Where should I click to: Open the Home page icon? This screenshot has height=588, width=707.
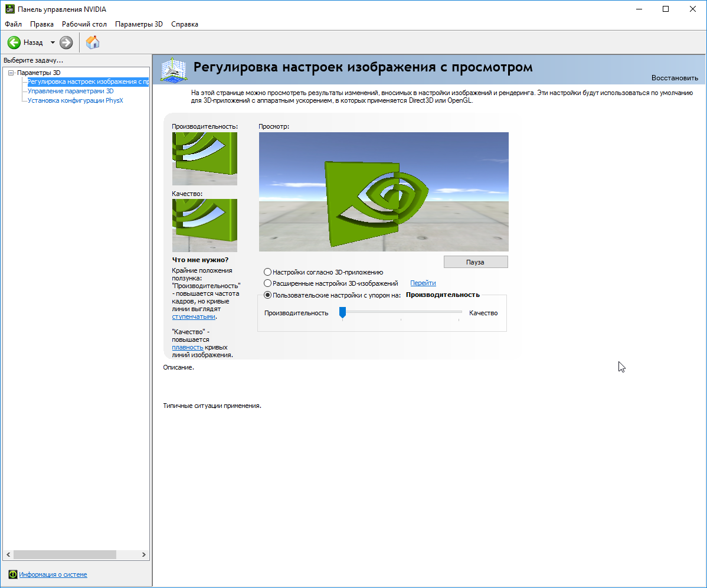pyautogui.click(x=93, y=43)
